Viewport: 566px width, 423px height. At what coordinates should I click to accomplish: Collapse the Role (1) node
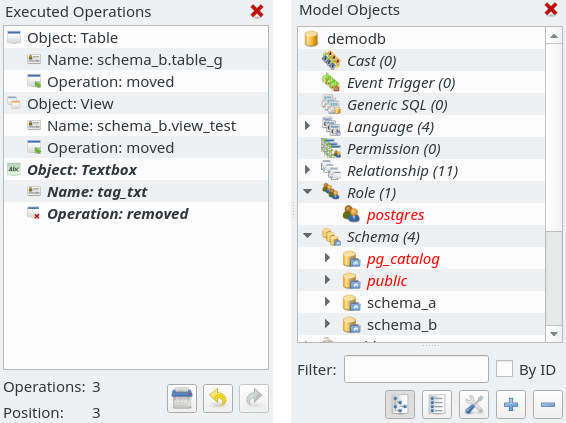pyautogui.click(x=308, y=192)
